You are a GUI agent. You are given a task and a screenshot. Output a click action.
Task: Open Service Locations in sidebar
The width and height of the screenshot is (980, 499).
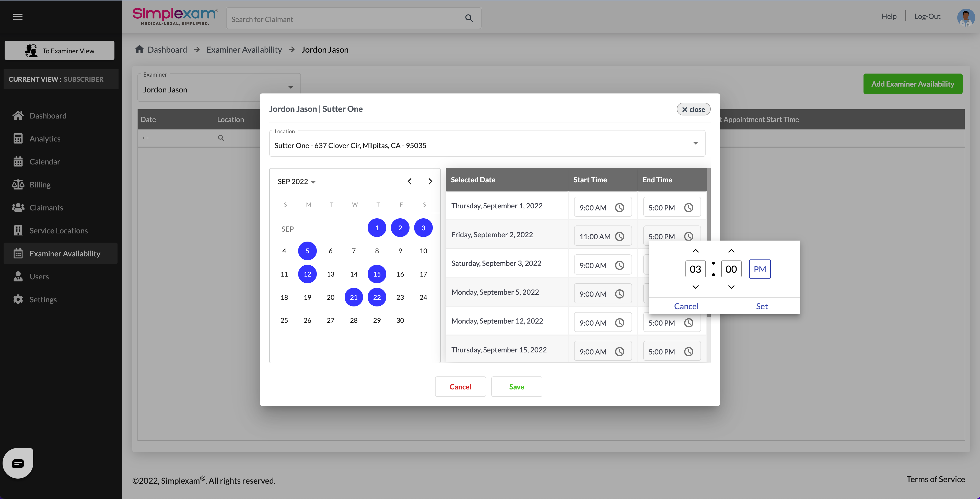[59, 231]
